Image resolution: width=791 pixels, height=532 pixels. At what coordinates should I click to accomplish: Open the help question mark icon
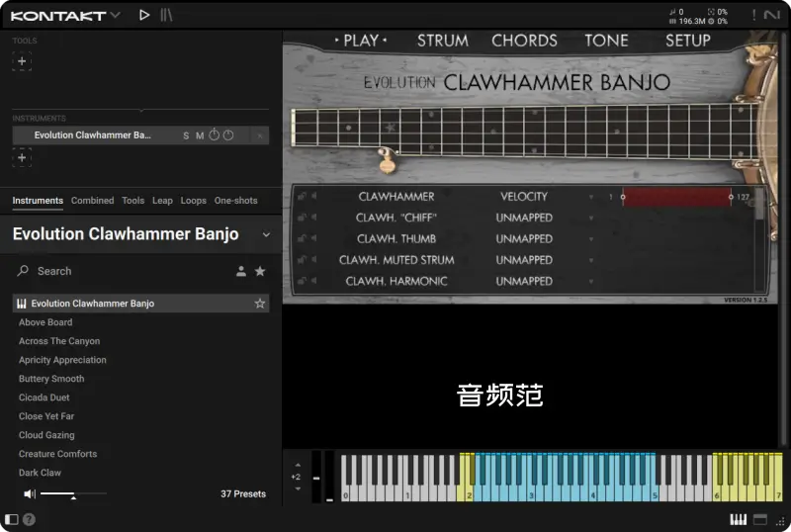point(29,519)
